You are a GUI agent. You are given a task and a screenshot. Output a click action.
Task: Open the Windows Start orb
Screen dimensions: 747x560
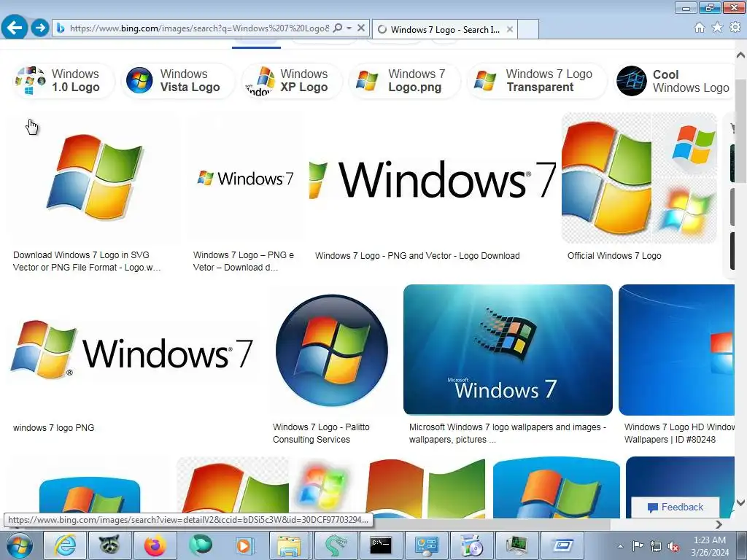coord(19,545)
